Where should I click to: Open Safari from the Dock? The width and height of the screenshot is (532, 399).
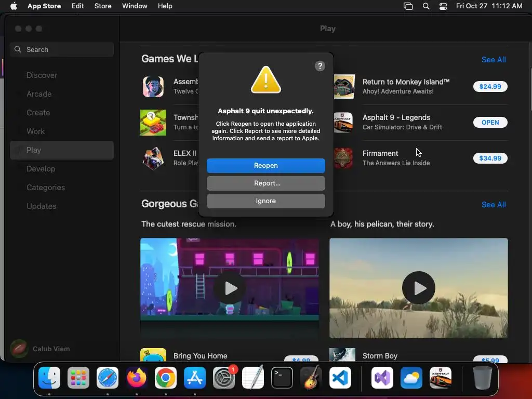tap(108, 378)
